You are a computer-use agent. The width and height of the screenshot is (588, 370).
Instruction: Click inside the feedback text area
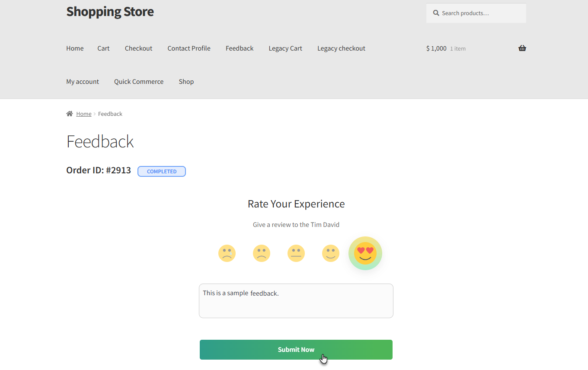click(x=296, y=305)
